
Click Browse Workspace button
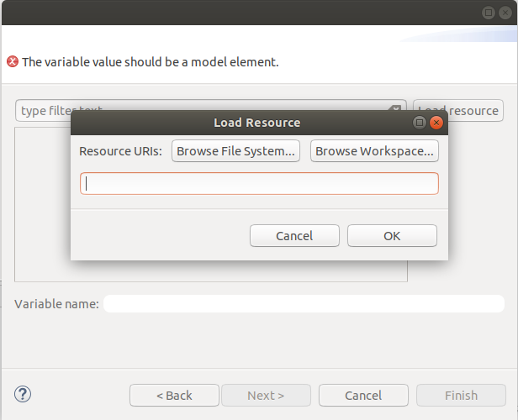[x=374, y=151]
